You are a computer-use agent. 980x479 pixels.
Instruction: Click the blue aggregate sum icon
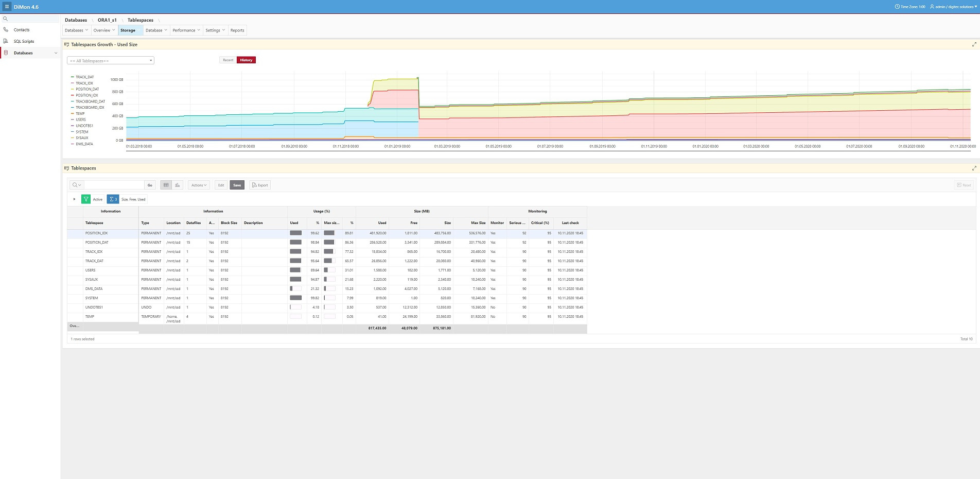click(113, 199)
